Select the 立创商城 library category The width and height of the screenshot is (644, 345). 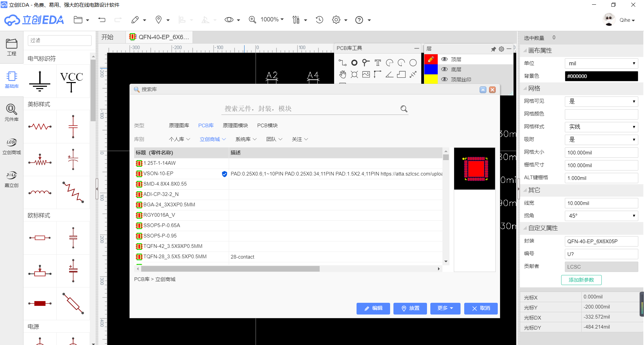pyautogui.click(x=213, y=139)
